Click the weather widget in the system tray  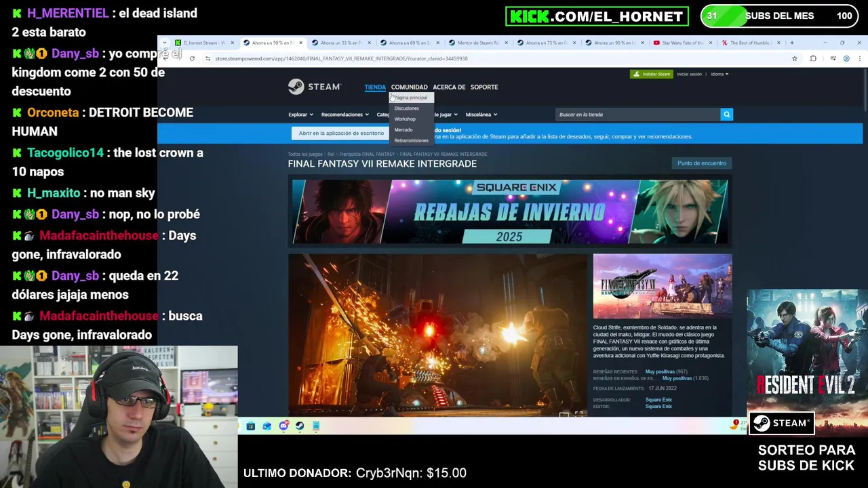click(x=738, y=425)
